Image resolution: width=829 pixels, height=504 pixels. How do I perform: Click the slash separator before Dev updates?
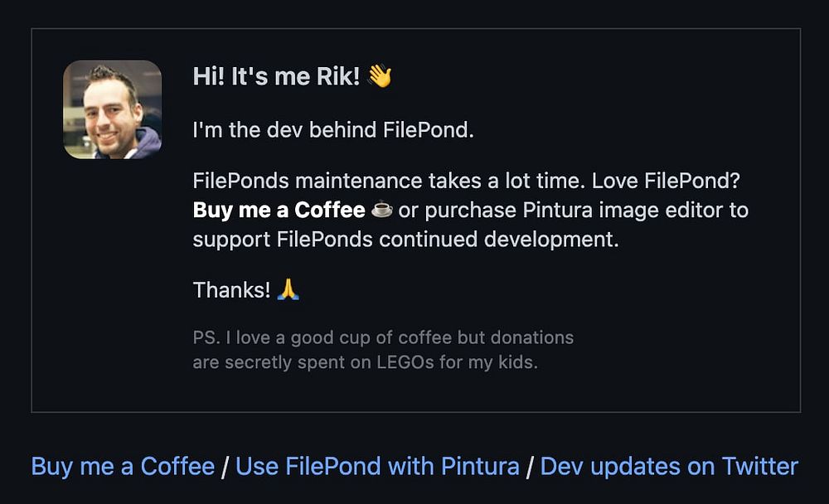click(530, 467)
